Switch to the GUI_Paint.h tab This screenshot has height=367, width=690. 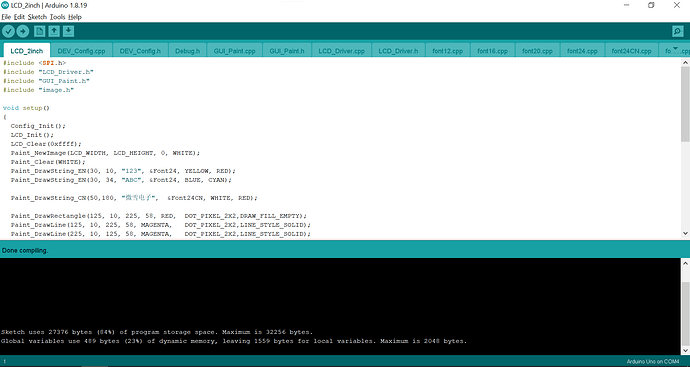[287, 51]
